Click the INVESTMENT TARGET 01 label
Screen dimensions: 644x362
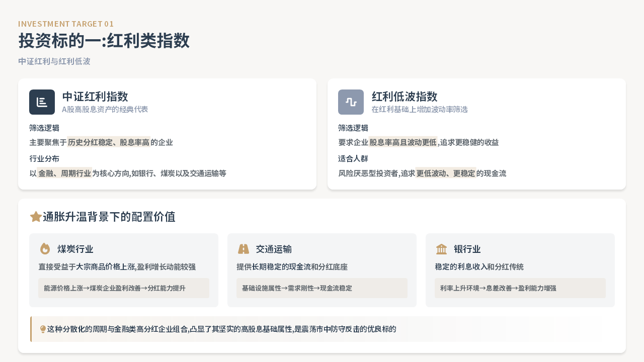(x=66, y=24)
